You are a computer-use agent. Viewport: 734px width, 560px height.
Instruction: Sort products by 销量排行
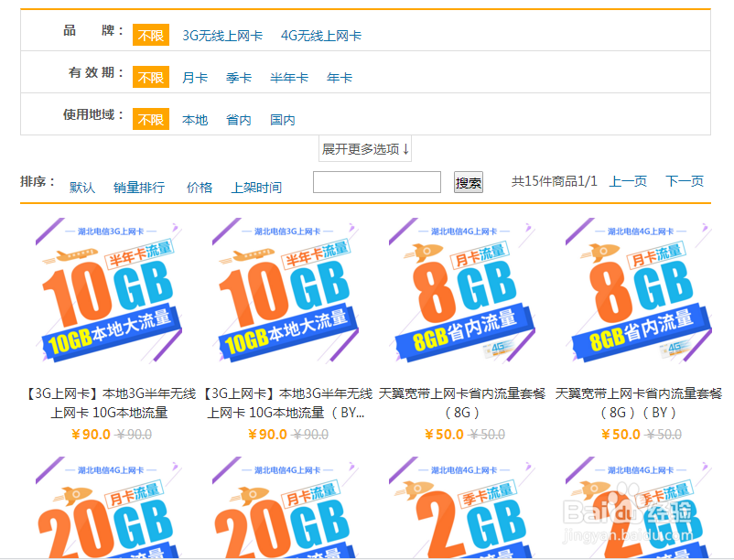coord(139,188)
